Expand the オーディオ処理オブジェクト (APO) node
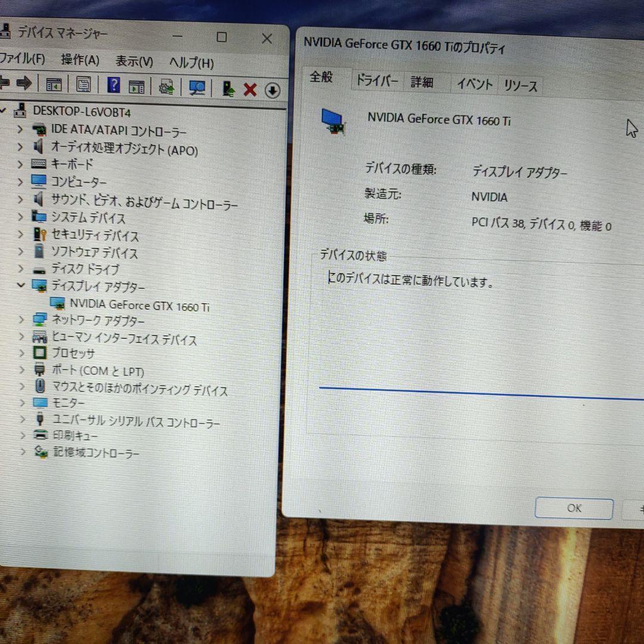Image resolution: width=644 pixels, height=644 pixels. tap(20, 147)
